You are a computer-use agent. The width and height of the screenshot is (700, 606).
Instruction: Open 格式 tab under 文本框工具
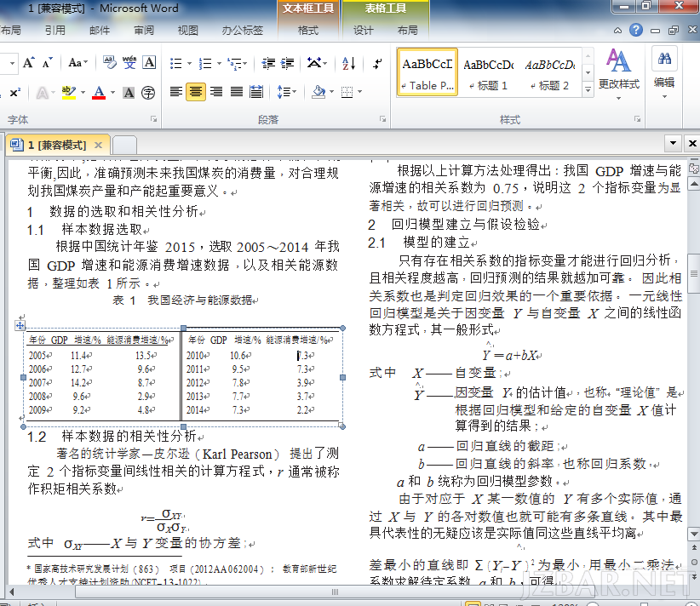coord(308,31)
